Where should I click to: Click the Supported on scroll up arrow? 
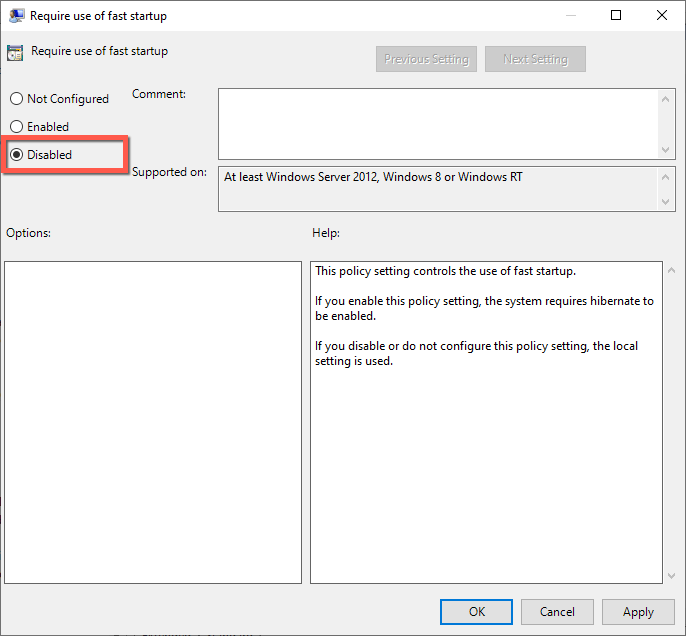pos(667,176)
